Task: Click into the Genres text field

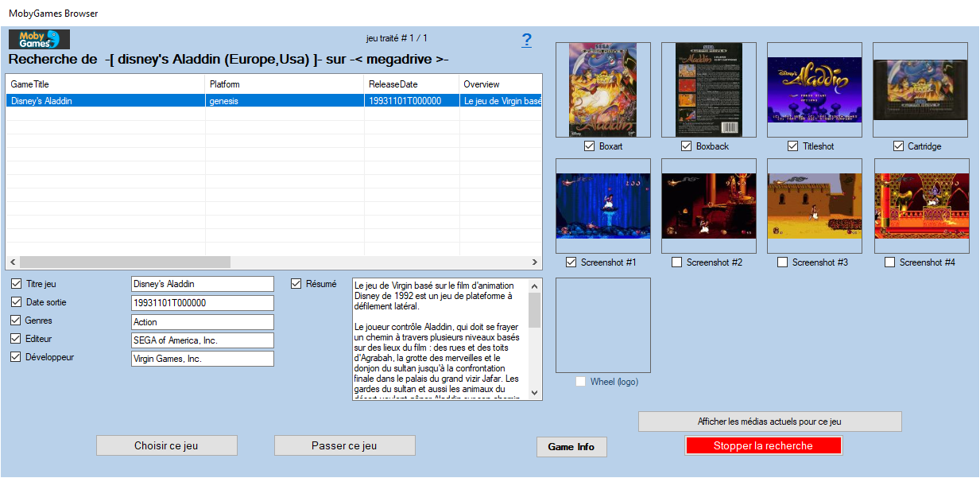Action: pos(202,322)
